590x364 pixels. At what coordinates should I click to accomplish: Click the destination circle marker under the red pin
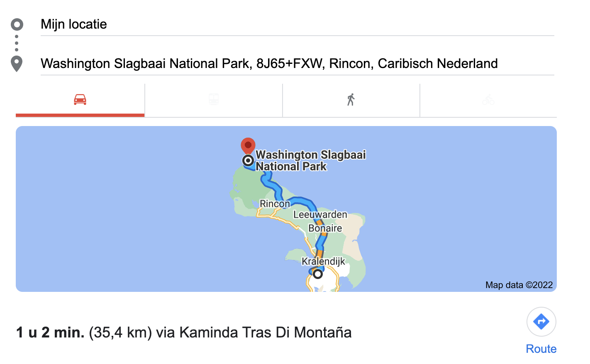[x=248, y=160]
